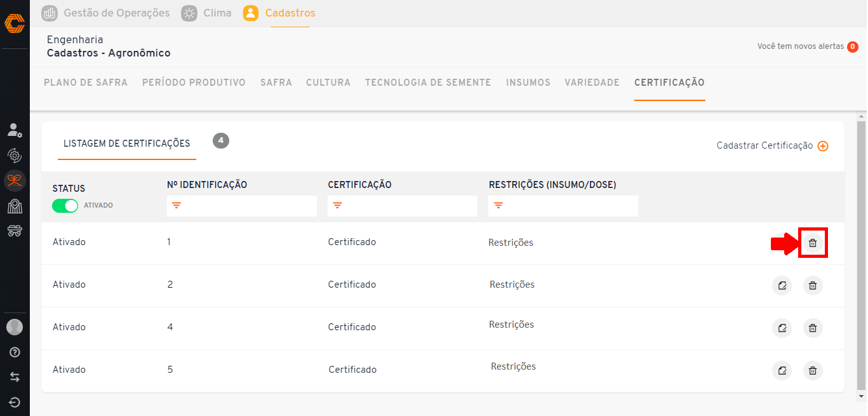Focus the Restrições filter field
This screenshot has height=416, width=868.
click(563, 206)
